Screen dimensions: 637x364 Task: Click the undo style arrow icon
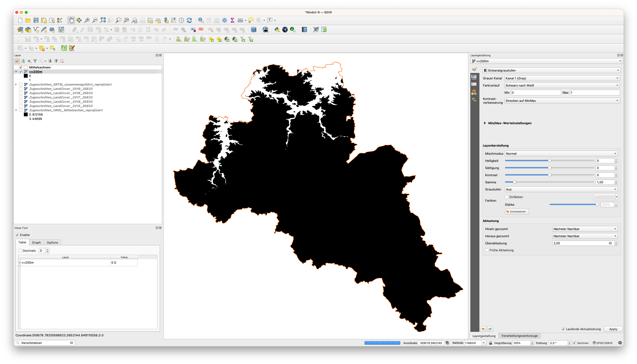483,329
